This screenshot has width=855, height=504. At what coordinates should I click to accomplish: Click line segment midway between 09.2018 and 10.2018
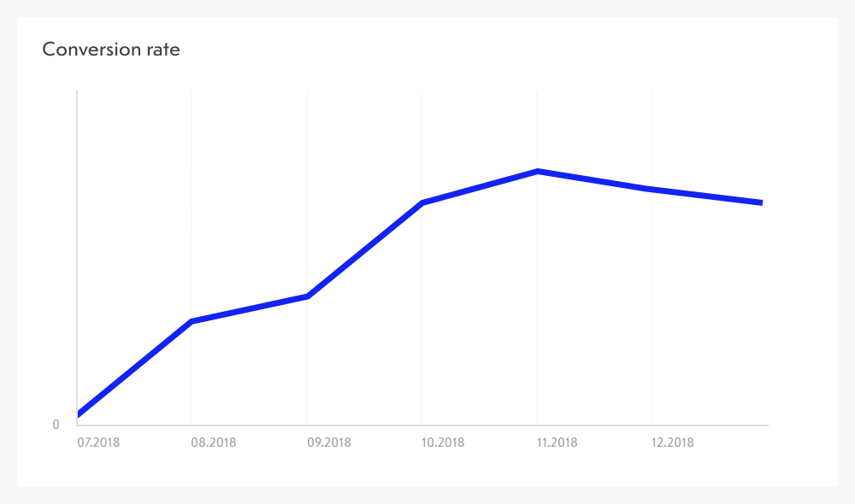364,250
